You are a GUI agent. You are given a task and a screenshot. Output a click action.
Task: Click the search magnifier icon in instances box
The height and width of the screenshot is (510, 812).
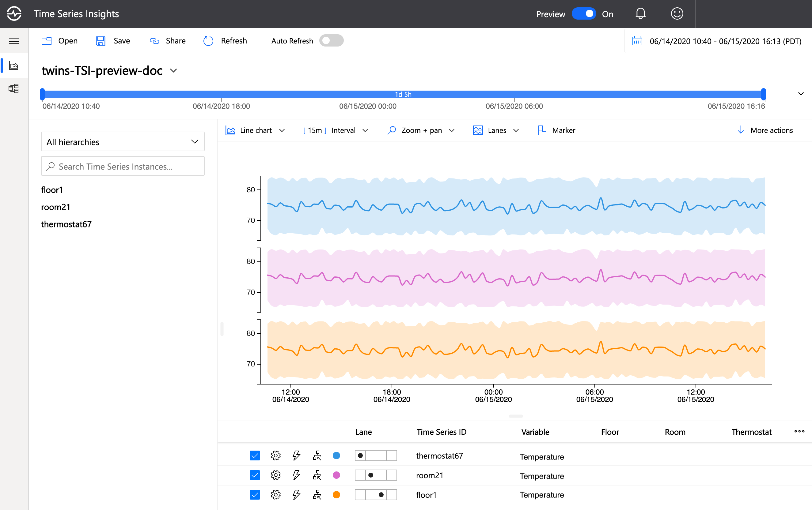click(50, 167)
